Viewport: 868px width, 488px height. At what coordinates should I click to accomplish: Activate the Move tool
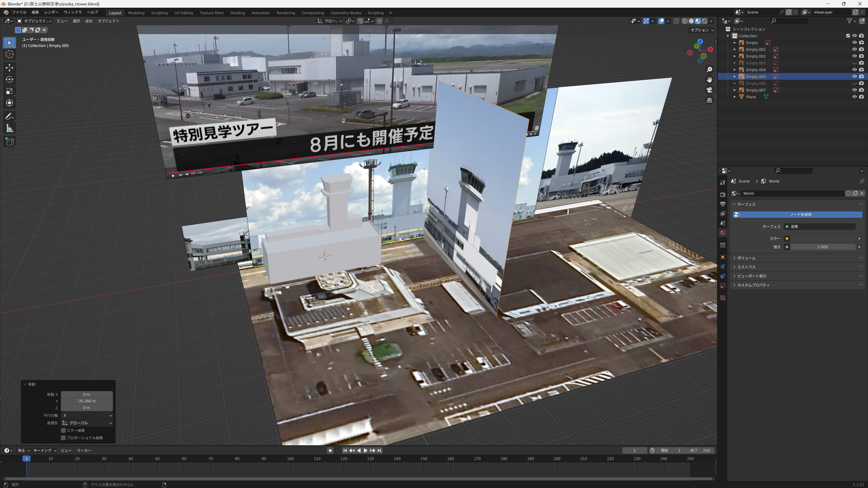click(9, 68)
